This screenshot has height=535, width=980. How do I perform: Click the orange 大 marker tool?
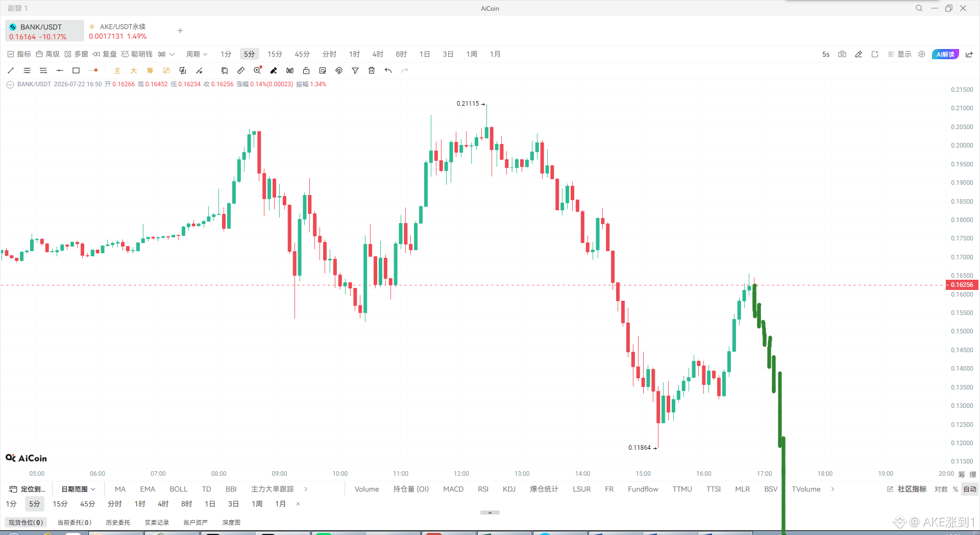(x=134, y=70)
